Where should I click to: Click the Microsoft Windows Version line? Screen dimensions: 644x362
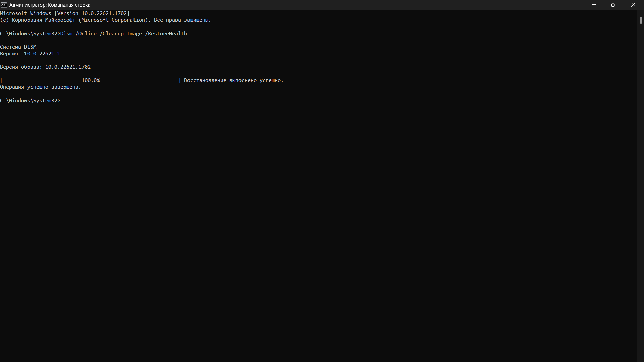point(65,13)
